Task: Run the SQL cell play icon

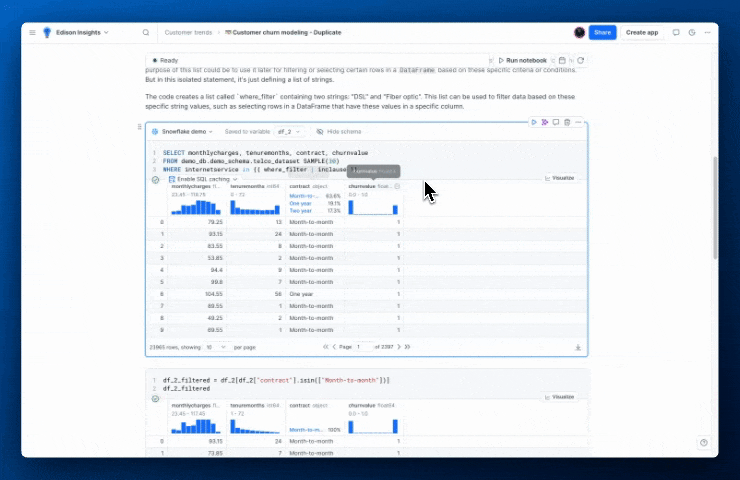Action: click(534, 122)
